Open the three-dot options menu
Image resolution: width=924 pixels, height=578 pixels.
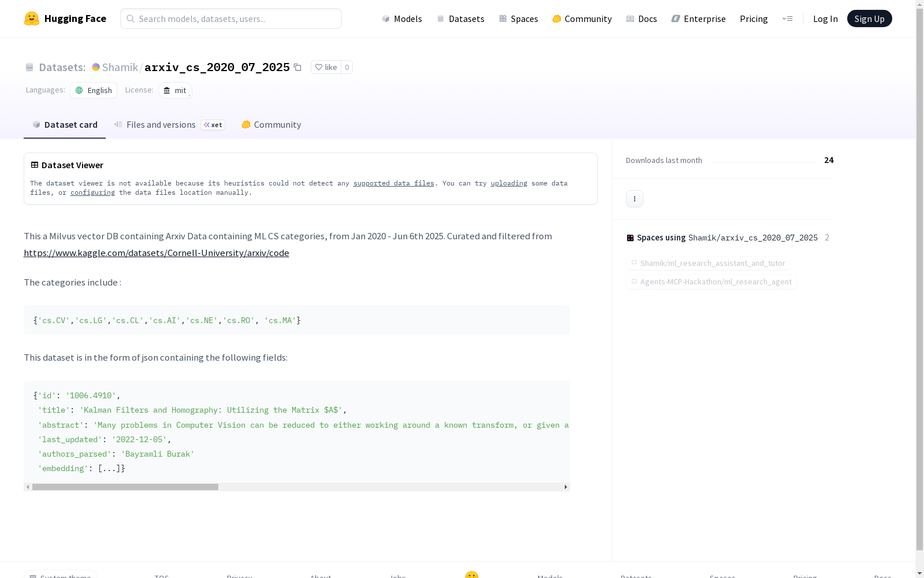[x=635, y=199]
